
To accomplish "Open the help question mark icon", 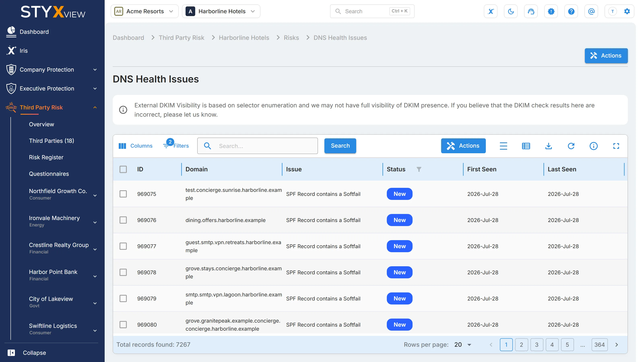I will click(x=571, y=11).
